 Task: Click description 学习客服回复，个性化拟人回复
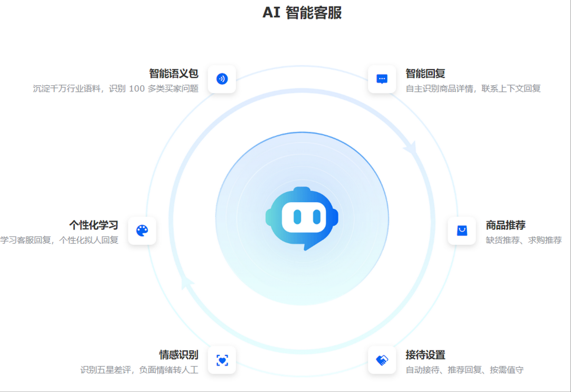point(59,240)
